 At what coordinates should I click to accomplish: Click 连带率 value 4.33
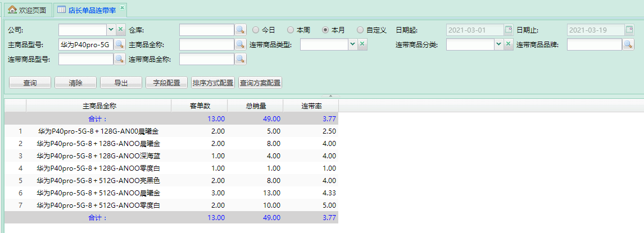pos(329,193)
